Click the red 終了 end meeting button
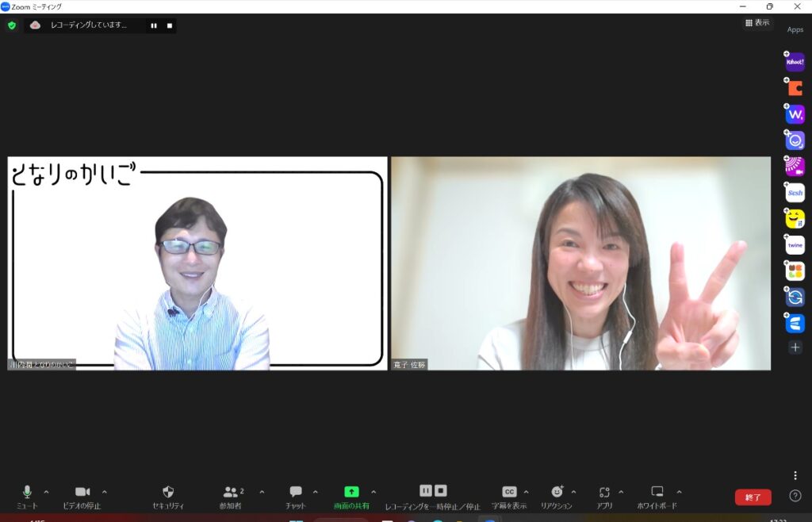The image size is (812, 522). click(753, 497)
